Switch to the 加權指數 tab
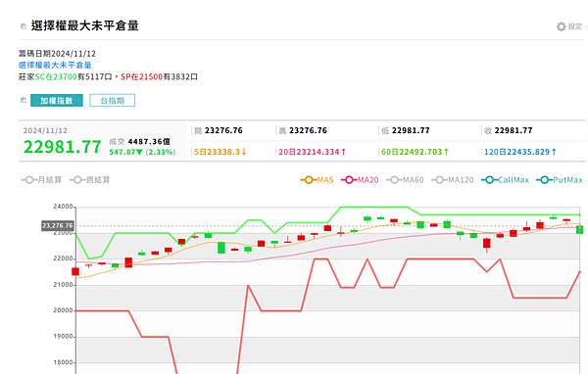The height and width of the screenshot is (374, 588). pyautogui.click(x=57, y=101)
